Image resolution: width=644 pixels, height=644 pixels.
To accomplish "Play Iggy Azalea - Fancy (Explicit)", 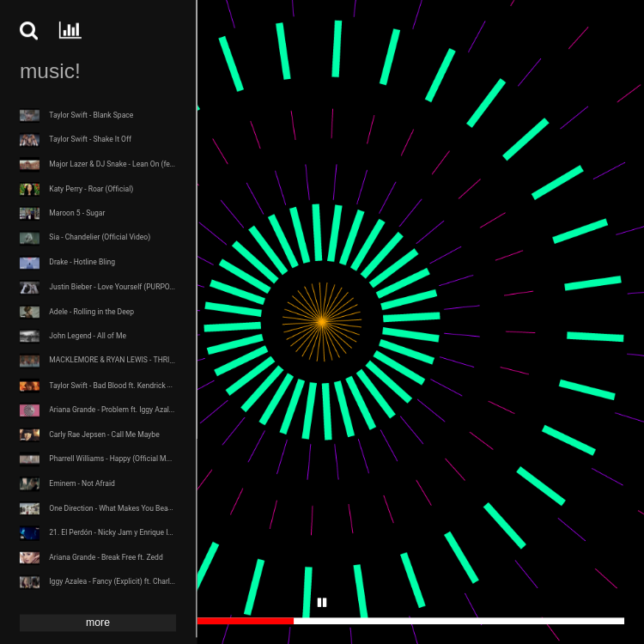I will (112, 581).
